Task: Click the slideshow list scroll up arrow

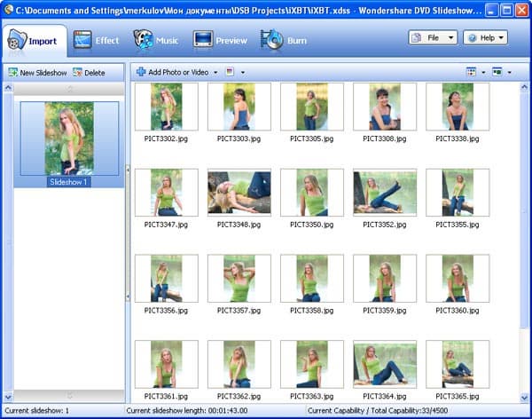Action: coord(8,88)
